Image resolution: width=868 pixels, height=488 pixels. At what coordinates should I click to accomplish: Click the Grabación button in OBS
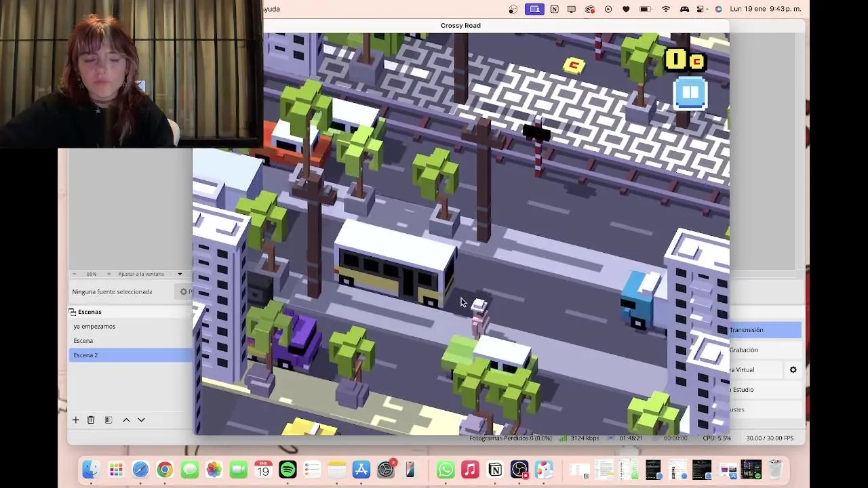coord(765,350)
